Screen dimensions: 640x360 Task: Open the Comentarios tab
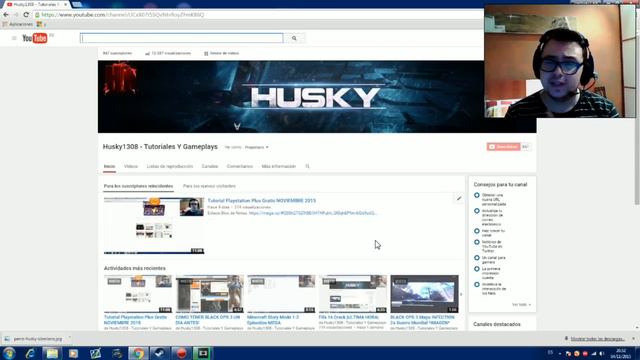[x=240, y=167]
